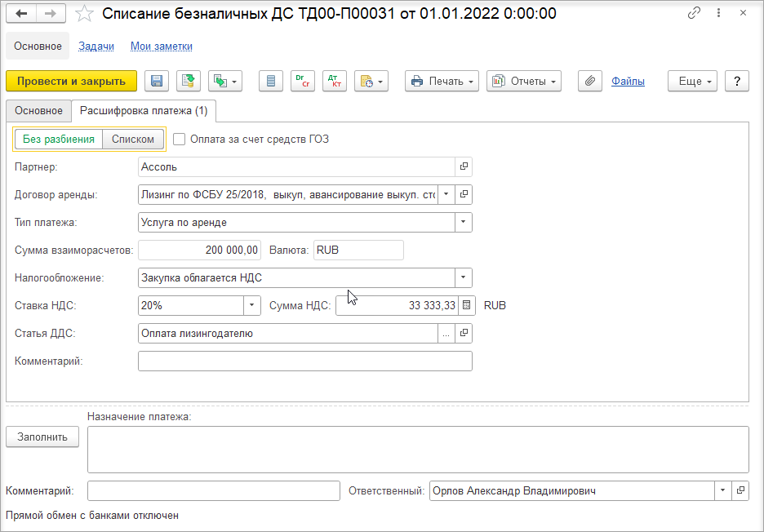Screen dimensions: 764x532
Task: Open the Задачи navigation link
Action: coord(96,47)
